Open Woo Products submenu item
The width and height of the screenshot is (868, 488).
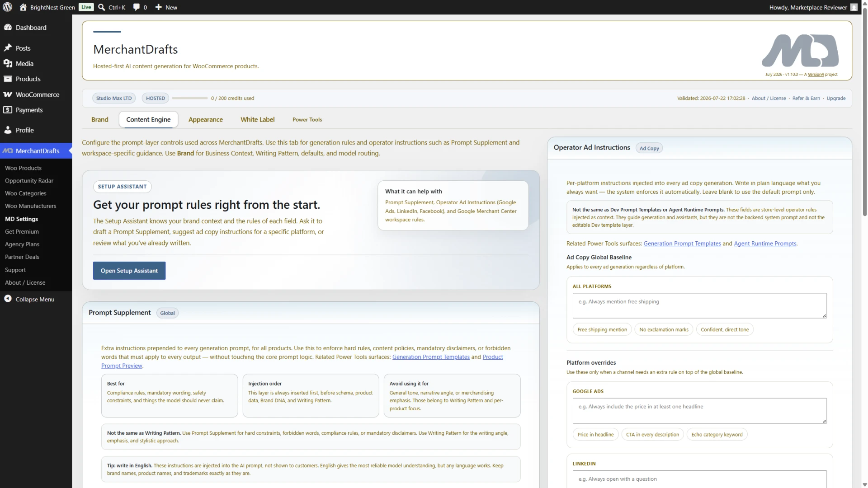tap(23, 168)
